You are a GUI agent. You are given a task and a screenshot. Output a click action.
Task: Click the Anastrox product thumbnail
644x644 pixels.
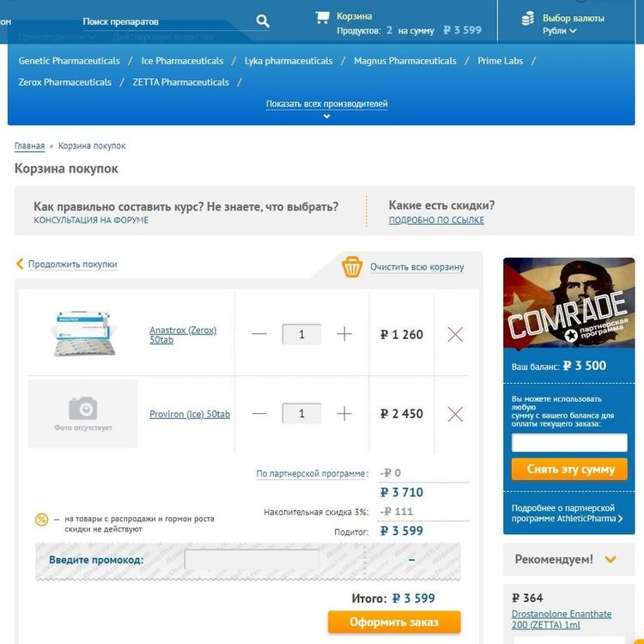[x=84, y=333]
